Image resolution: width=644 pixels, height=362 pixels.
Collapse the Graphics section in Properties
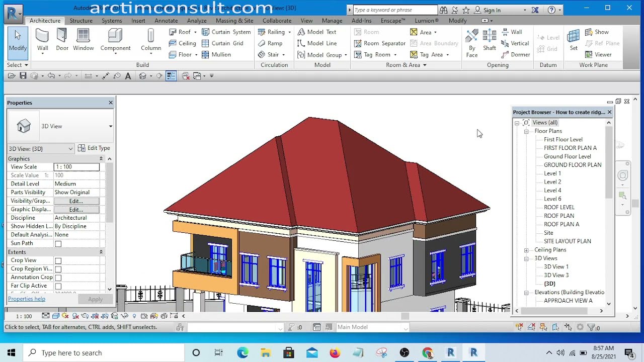pyautogui.click(x=101, y=159)
